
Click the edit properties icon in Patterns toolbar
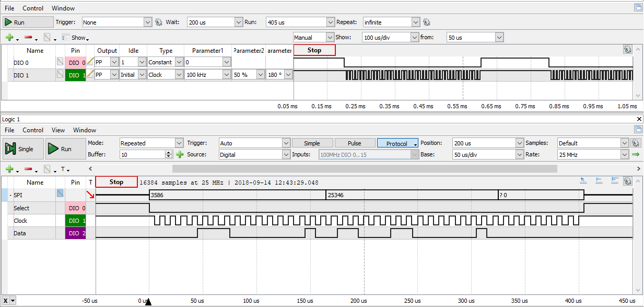coord(47,38)
